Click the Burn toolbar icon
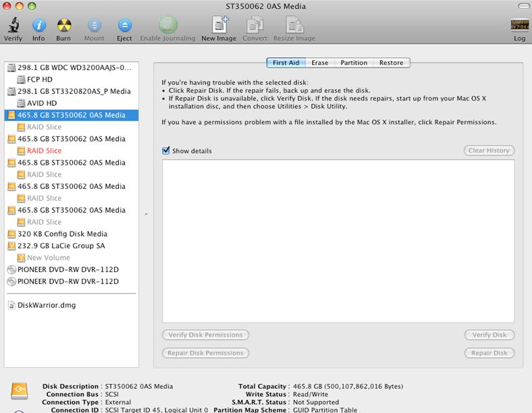The height and width of the screenshot is (413, 532). click(x=63, y=25)
